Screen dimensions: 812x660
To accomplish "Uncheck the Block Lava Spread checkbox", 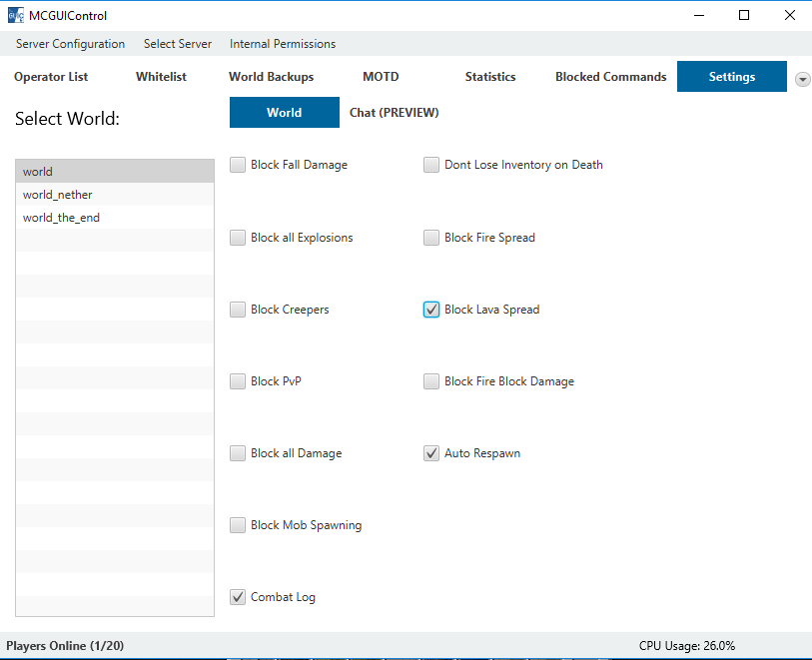I will coord(431,310).
